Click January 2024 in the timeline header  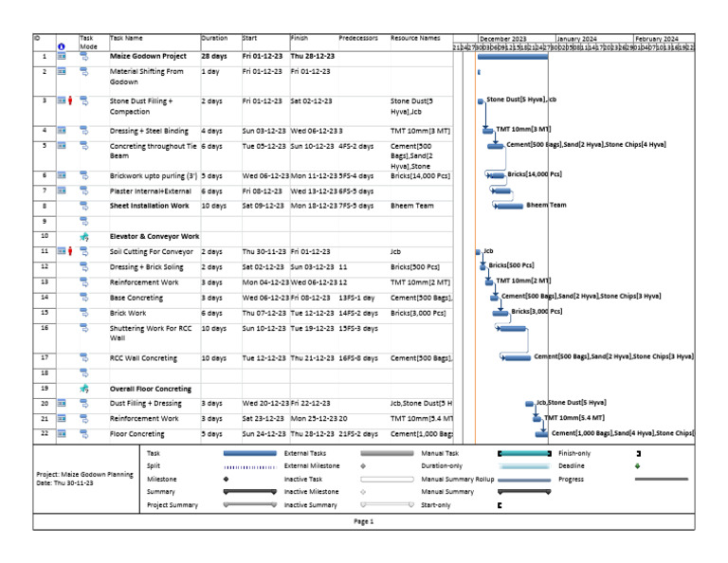[x=576, y=39]
